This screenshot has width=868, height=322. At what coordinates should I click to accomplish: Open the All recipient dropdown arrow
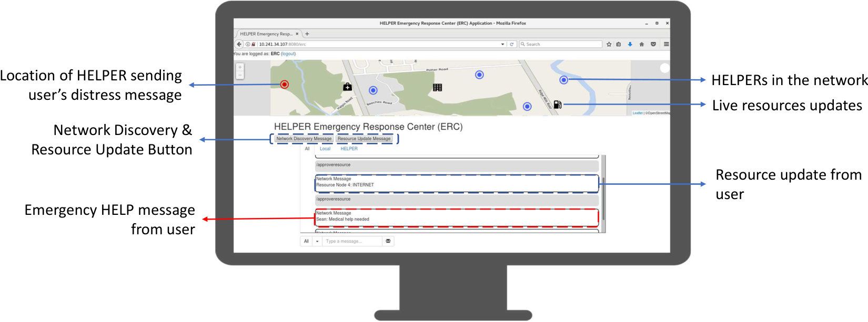317,241
